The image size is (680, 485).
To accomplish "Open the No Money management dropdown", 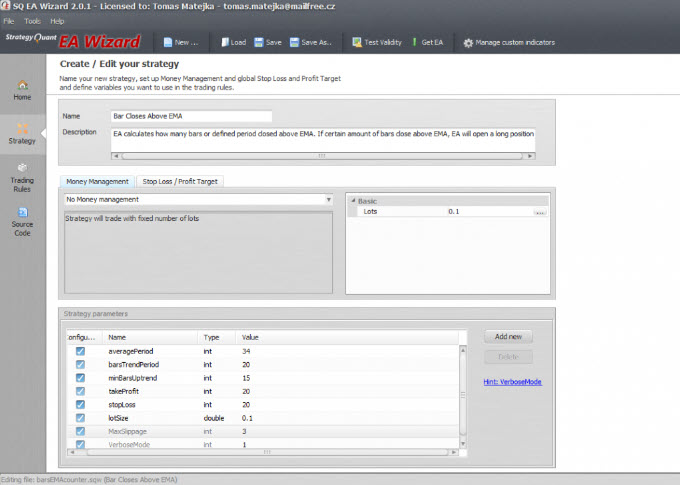I will (x=199, y=199).
